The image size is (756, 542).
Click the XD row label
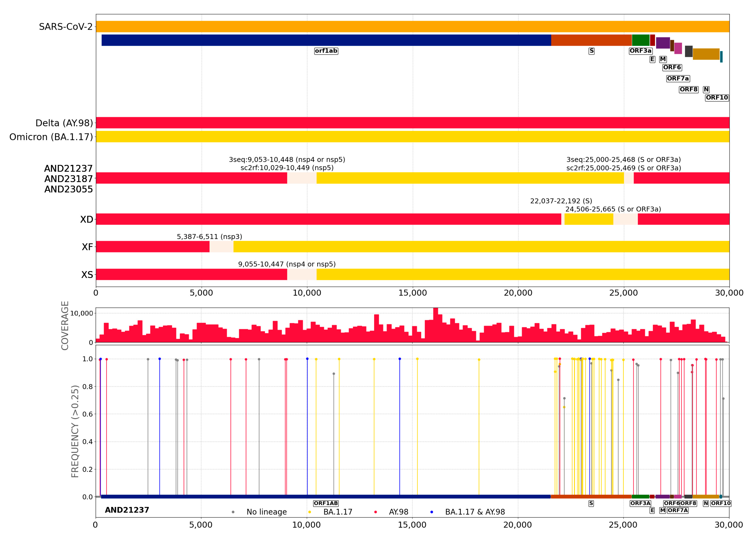point(87,220)
